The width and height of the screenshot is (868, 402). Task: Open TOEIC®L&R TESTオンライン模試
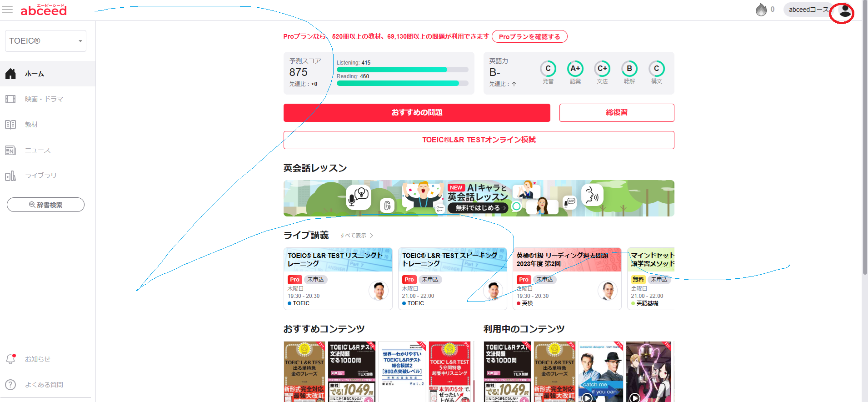coord(479,140)
